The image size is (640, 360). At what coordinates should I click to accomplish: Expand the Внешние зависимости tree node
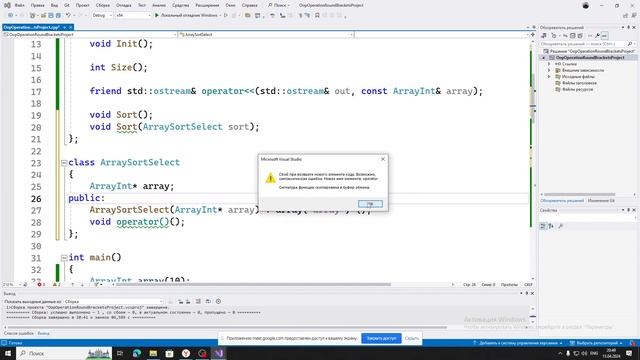tap(549, 70)
